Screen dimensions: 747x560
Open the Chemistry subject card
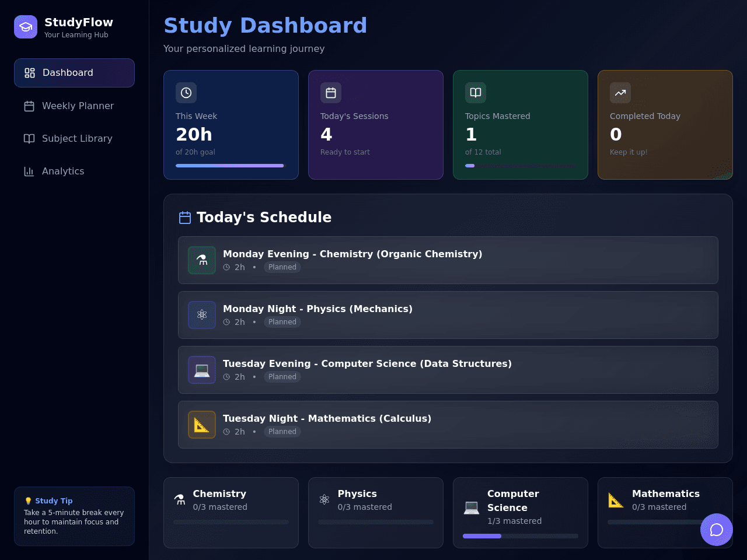231,513
